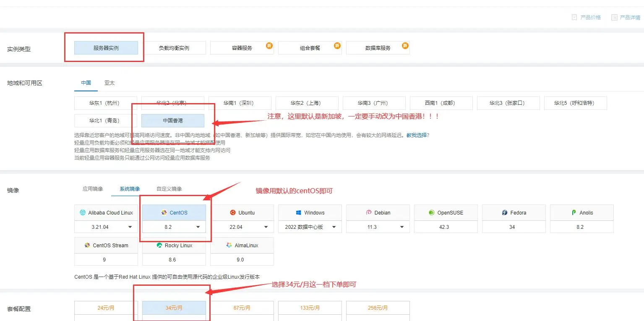Open Debian 11.3 version dropdown

(x=378, y=227)
